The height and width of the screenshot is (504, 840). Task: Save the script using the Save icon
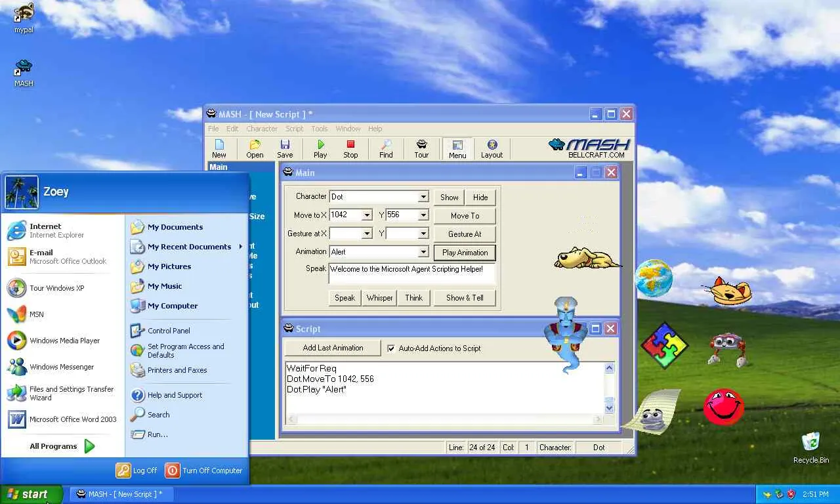point(285,149)
